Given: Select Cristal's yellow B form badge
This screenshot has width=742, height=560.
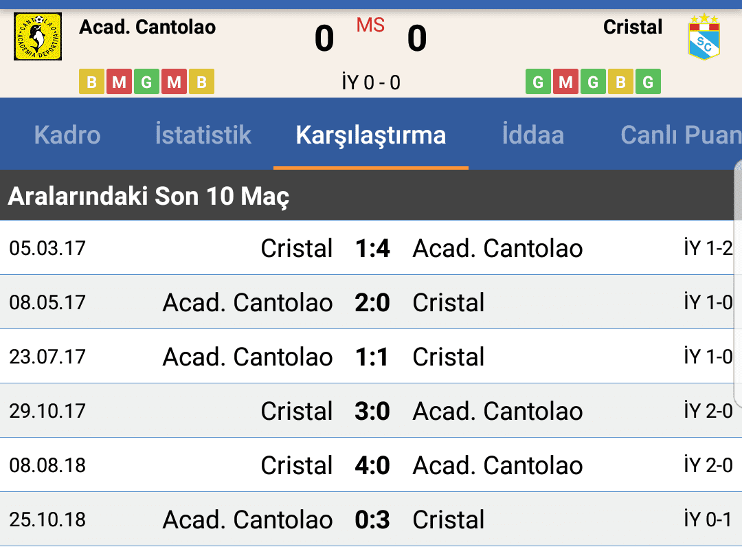Looking at the screenshot, I should click(x=621, y=81).
